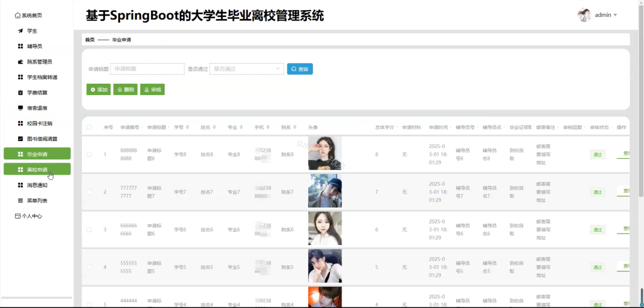
Task: Click the cell 8888888888
Action: tap(128, 154)
